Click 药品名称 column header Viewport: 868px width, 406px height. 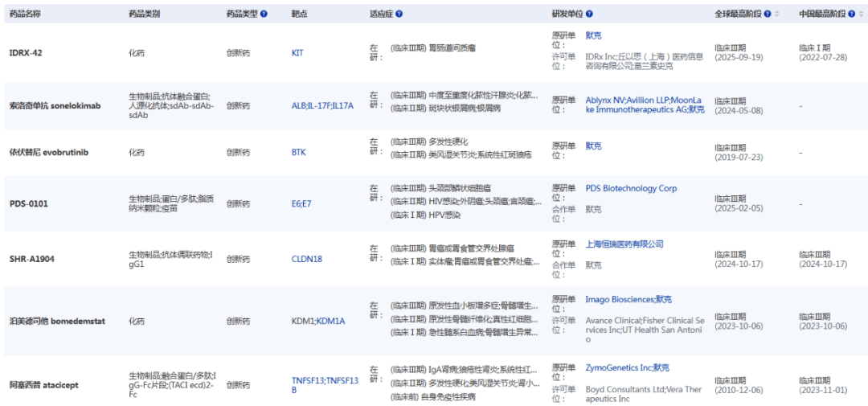tap(25, 14)
